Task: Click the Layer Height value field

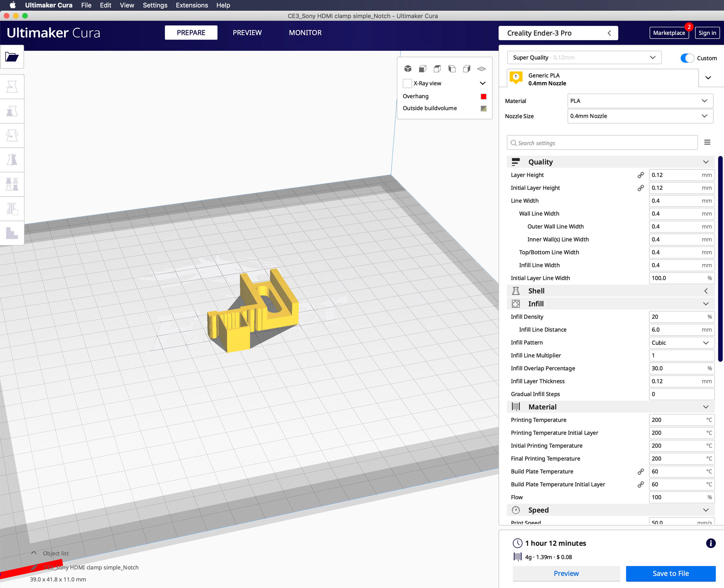Action: [x=682, y=175]
